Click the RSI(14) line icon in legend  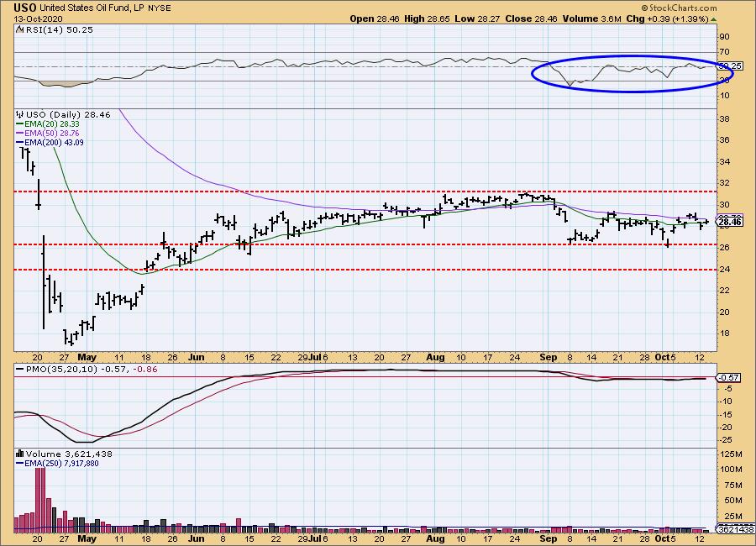tap(19, 29)
